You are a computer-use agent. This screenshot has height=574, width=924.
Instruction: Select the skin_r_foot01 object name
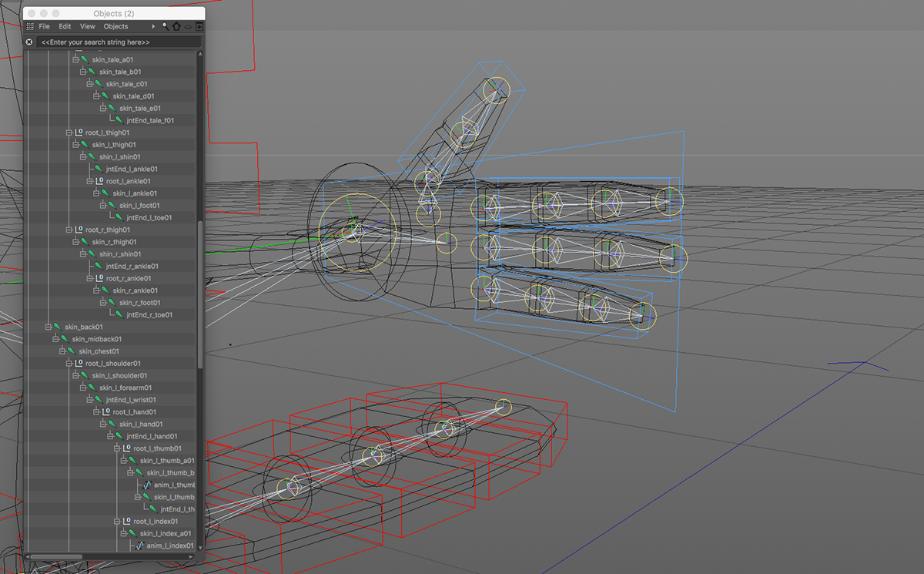tap(139, 303)
